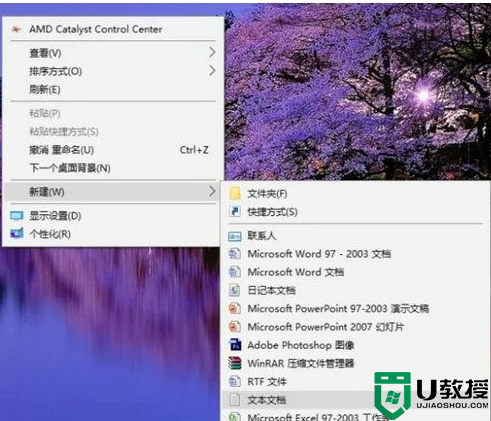The height and width of the screenshot is (421, 491).
Task: Click the Word 97-2003 document icon
Action: pyautogui.click(x=235, y=254)
